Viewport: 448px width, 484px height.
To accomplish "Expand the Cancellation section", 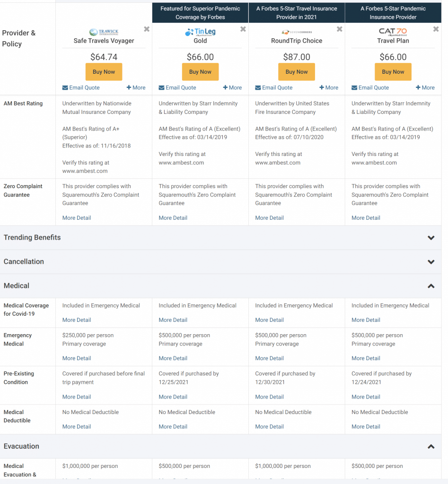I will click(x=430, y=262).
